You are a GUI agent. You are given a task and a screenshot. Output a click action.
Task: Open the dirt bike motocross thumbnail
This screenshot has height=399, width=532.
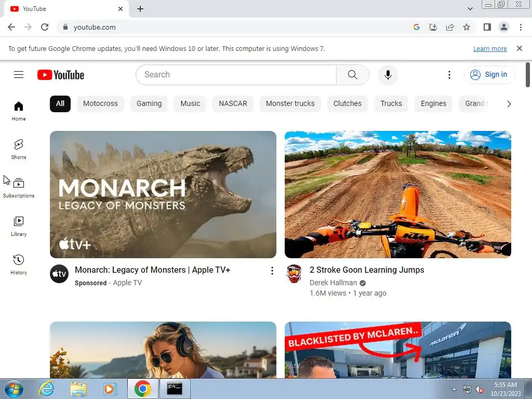click(397, 194)
